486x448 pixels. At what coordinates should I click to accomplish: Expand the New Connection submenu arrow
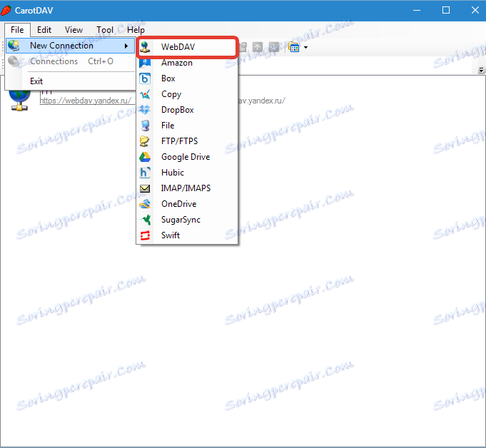click(x=126, y=46)
